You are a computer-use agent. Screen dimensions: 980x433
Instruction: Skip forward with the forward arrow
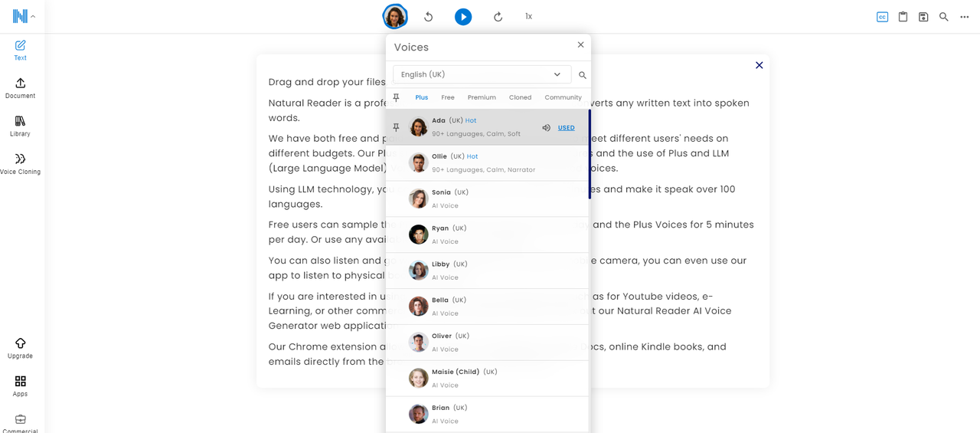[498, 17]
